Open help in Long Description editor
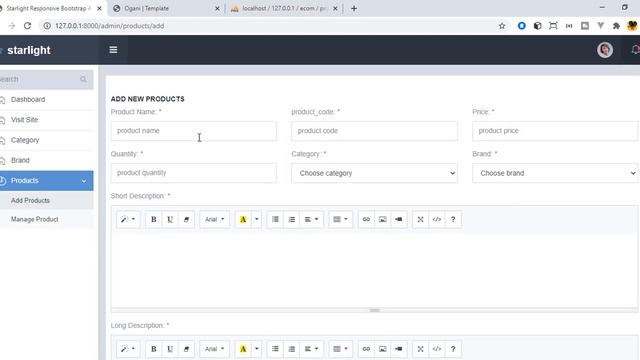The width and height of the screenshot is (640, 360). pos(453,349)
